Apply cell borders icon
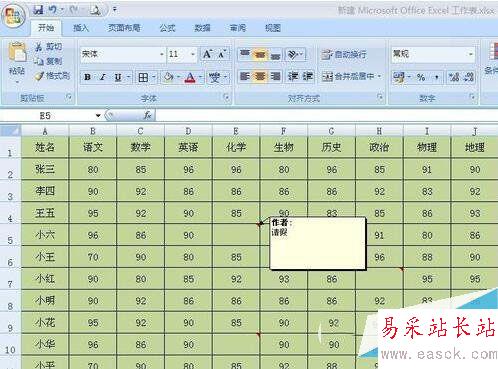Image resolution: width=498 pixels, height=369 pixels. tap(143, 77)
